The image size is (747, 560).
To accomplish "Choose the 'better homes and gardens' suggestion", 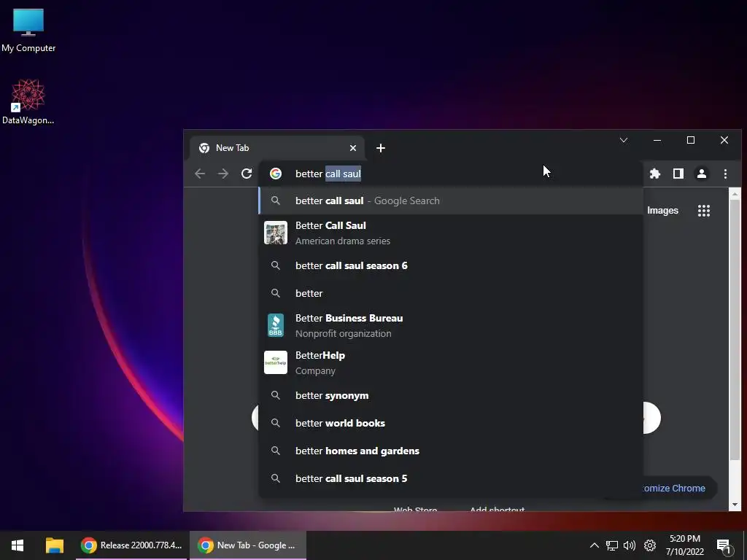I will pyautogui.click(x=451, y=451).
